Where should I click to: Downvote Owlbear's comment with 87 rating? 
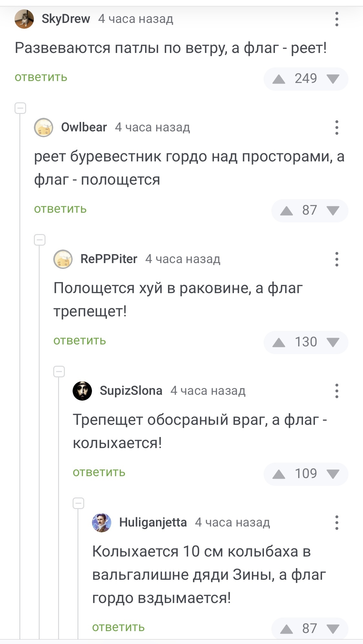click(x=333, y=210)
